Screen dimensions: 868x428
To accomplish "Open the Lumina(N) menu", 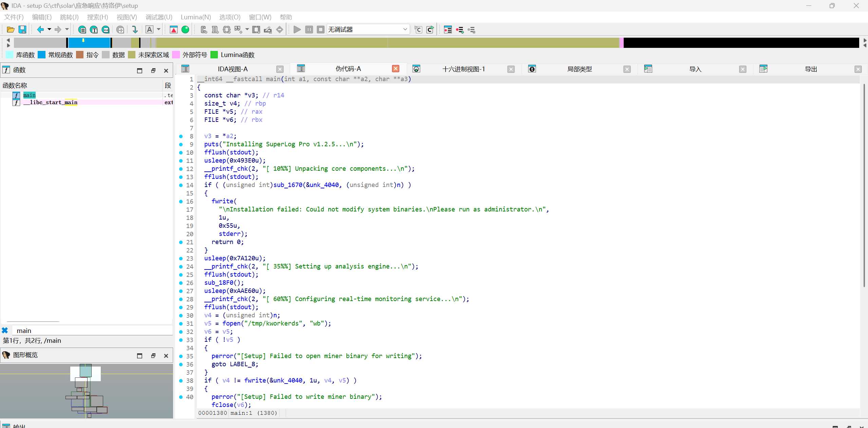I will pos(195,17).
